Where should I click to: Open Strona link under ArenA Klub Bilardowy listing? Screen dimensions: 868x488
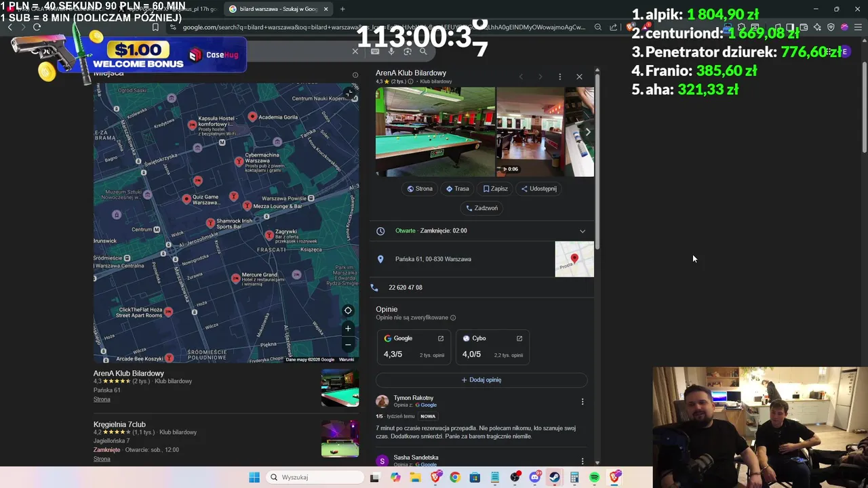102,399
